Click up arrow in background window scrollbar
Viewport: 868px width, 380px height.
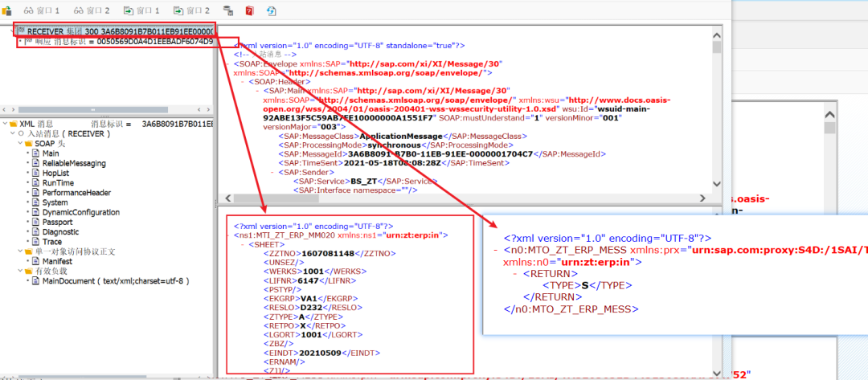click(829, 115)
